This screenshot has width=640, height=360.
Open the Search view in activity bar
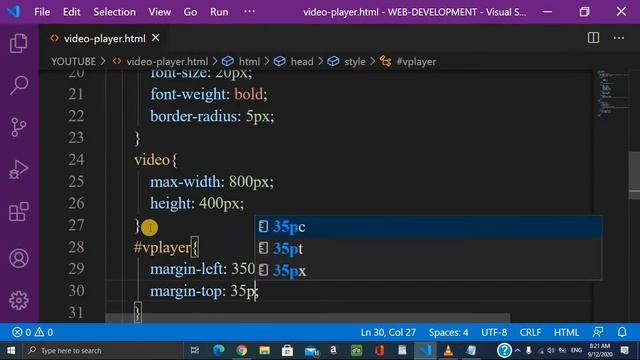(x=19, y=85)
